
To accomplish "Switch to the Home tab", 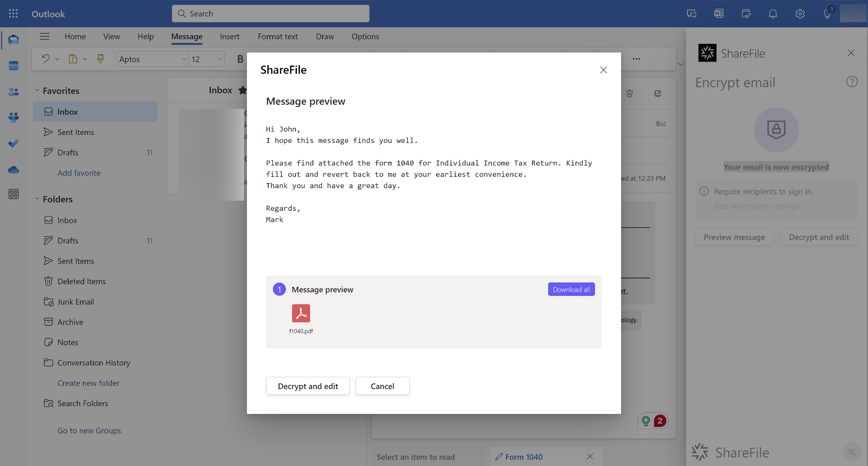I will click(x=75, y=36).
